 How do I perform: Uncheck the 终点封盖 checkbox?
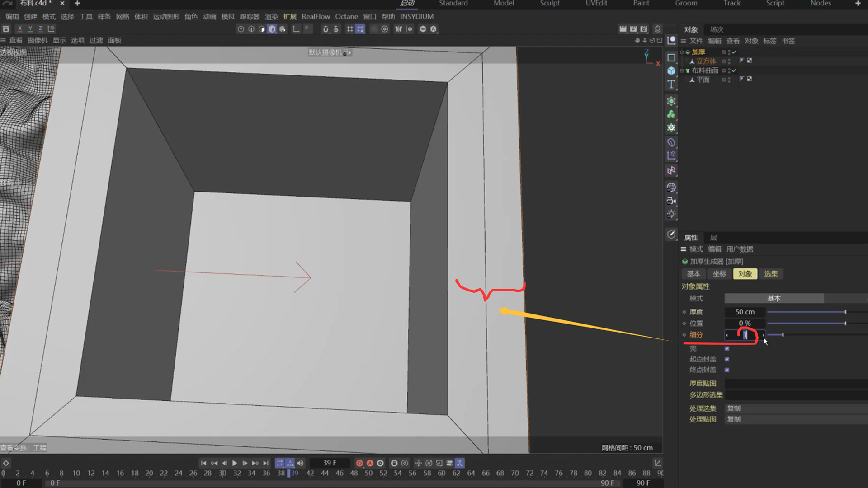point(727,370)
